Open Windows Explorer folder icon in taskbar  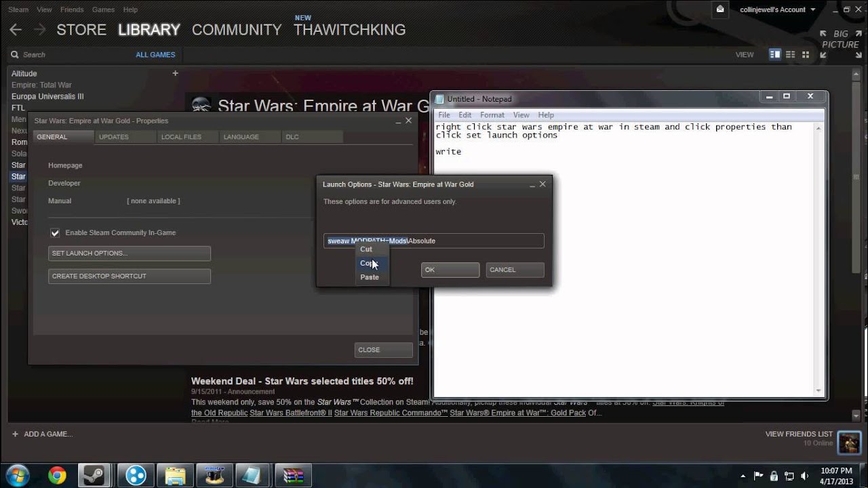tap(176, 475)
